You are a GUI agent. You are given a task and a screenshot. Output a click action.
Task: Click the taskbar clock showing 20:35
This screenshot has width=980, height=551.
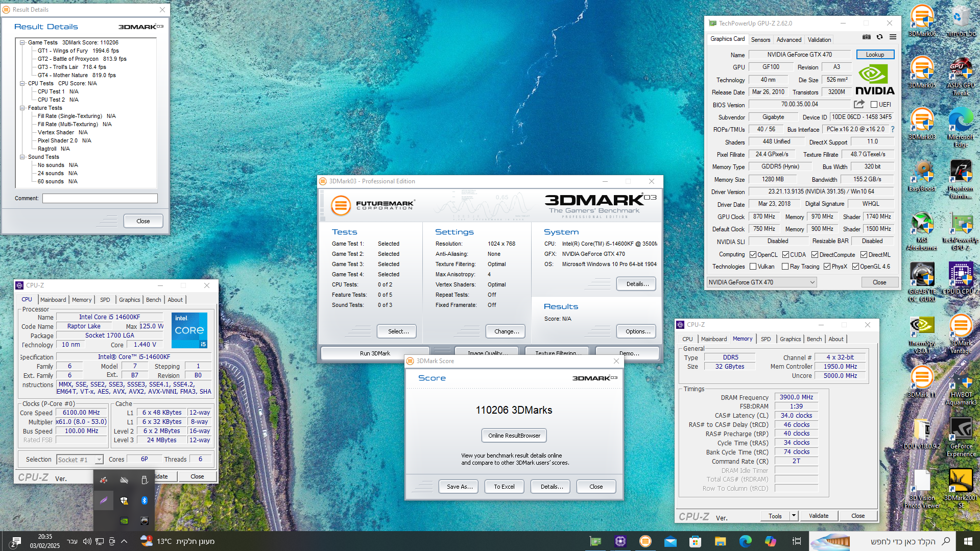point(45,541)
